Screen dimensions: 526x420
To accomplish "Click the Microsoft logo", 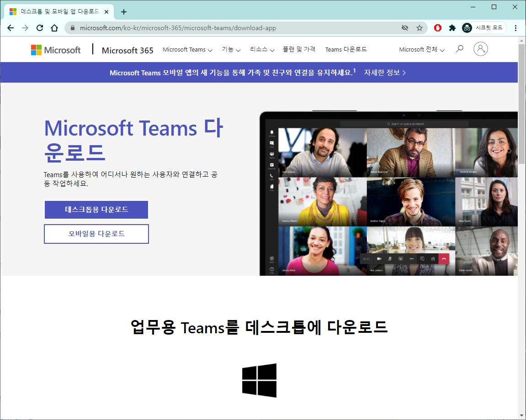I will pyautogui.click(x=56, y=50).
